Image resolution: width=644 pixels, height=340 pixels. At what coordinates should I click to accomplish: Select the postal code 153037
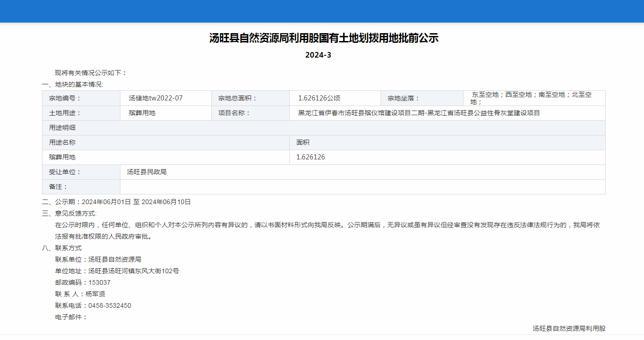[x=99, y=282]
